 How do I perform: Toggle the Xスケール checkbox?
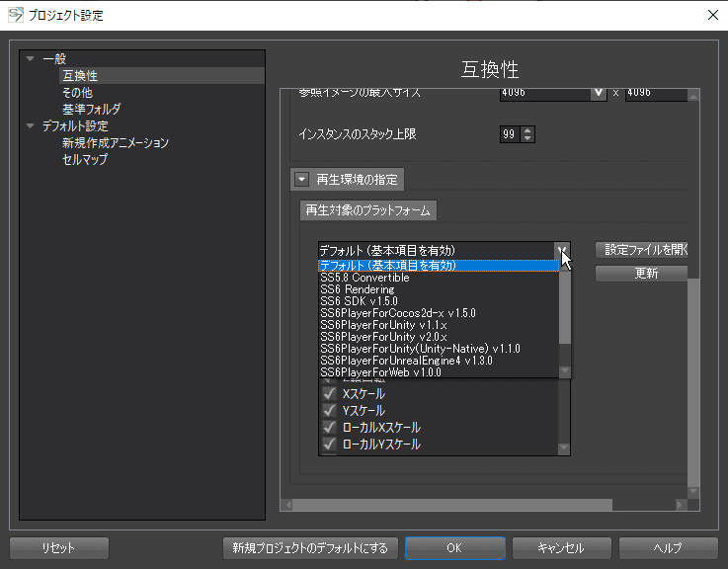click(329, 394)
